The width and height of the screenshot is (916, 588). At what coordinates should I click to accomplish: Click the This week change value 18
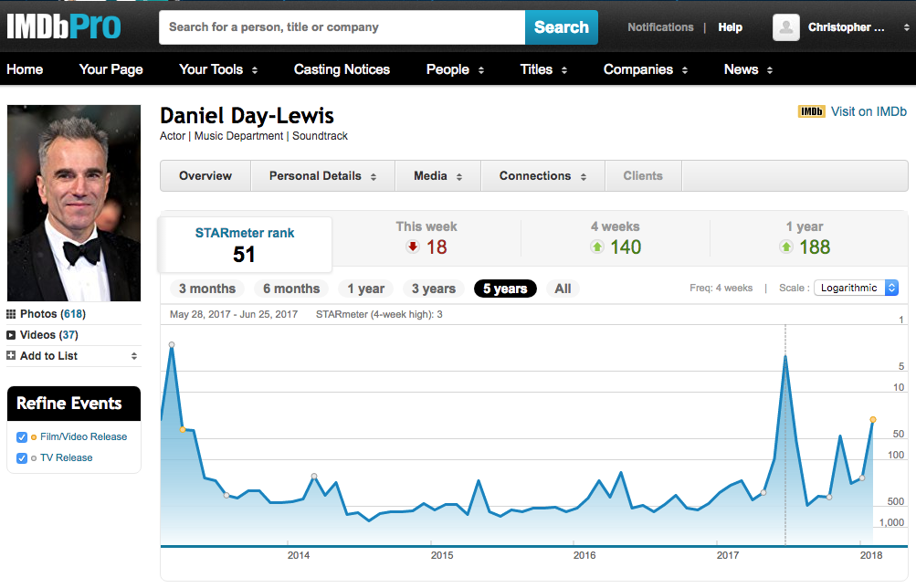(x=437, y=247)
